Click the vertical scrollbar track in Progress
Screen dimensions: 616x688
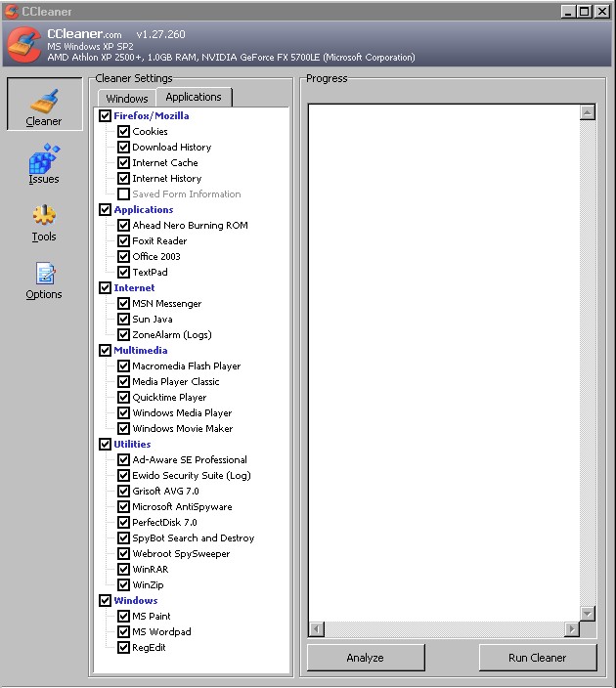588,363
